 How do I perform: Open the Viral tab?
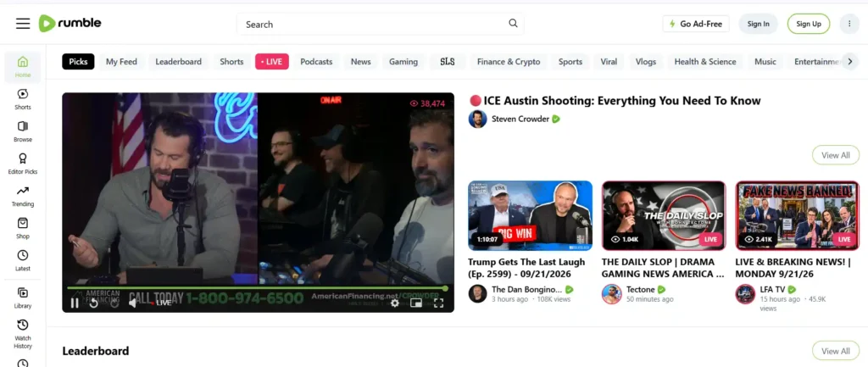tap(609, 61)
